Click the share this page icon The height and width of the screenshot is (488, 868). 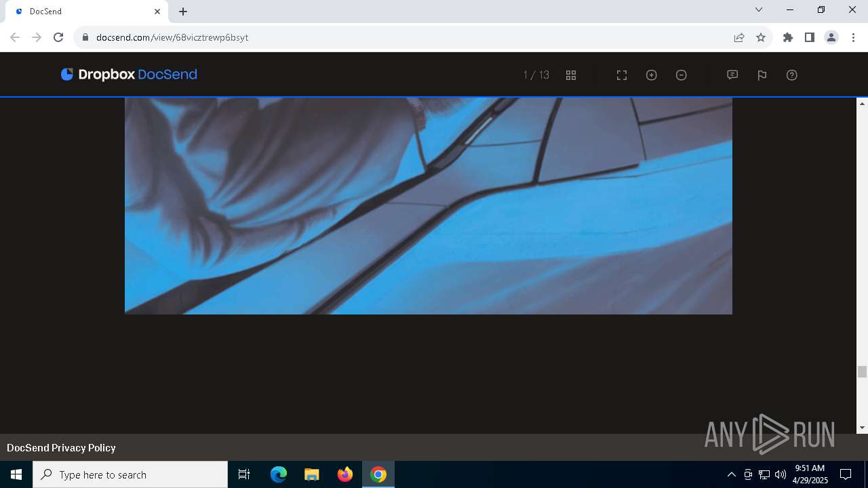coord(739,37)
